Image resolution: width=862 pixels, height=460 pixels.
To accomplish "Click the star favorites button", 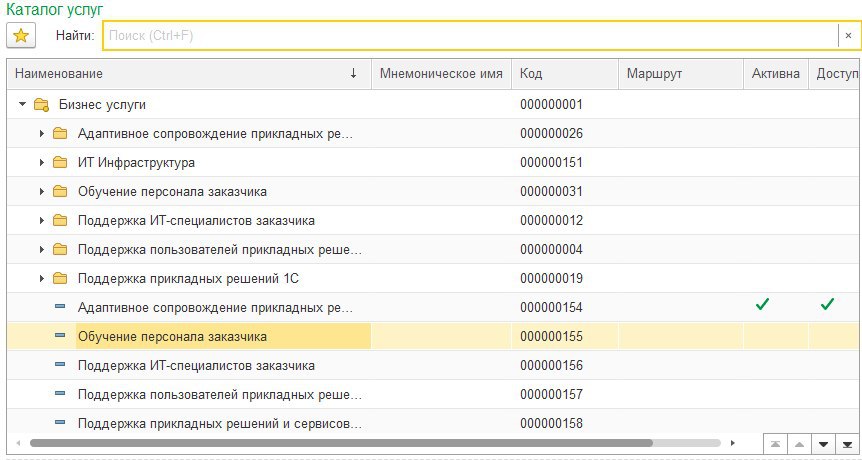I will (21, 36).
